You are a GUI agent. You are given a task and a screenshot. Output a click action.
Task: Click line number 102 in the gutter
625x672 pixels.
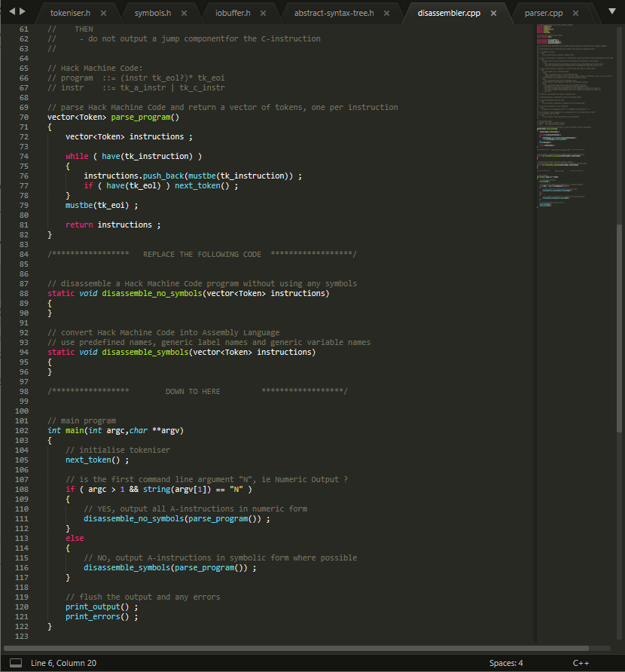tap(21, 431)
